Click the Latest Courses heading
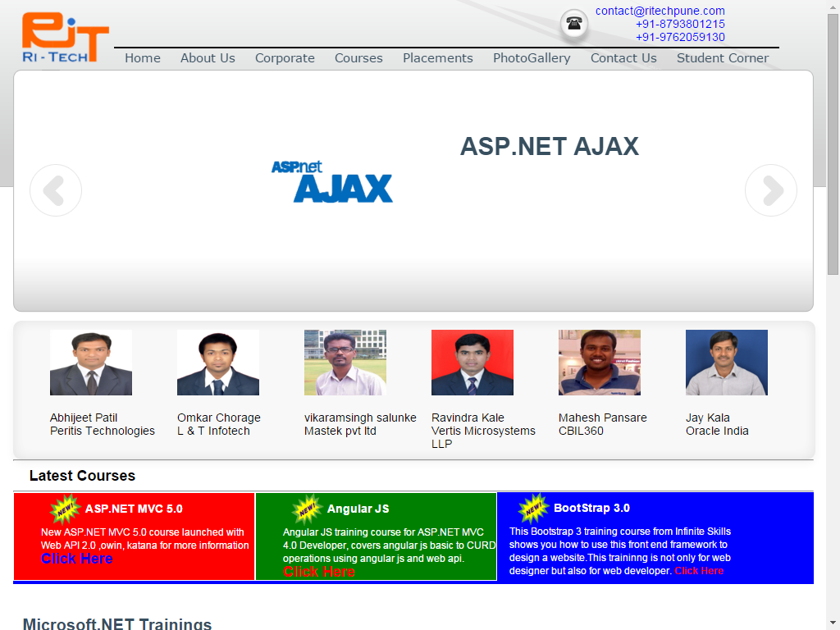The height and width of the screenshot is (630, 840). point(82,476)
